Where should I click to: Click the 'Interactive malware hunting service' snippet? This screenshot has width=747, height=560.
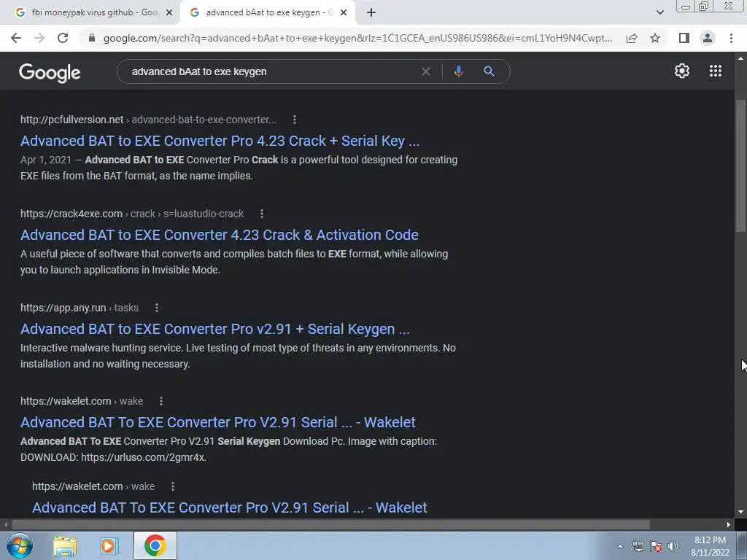239,356
